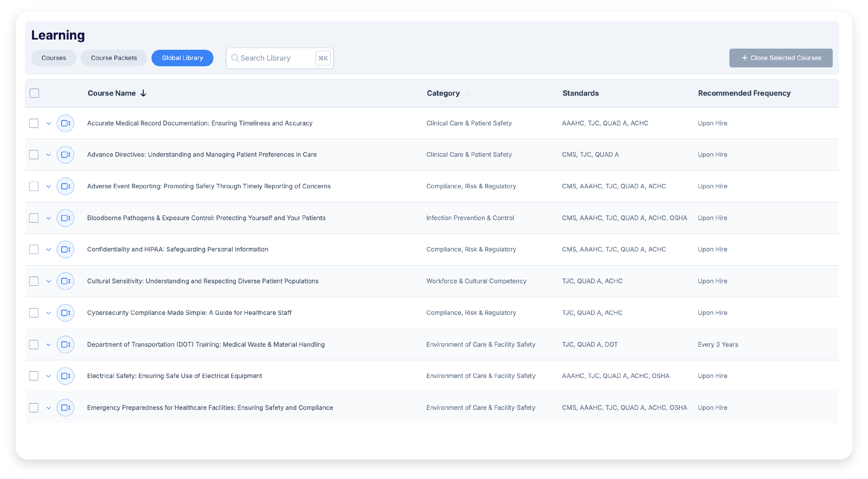The width and height of the screenshot is (868, 479).
Task: Click video icon beside Bloodborne Pathogens course
Action: tap(65, 218)
